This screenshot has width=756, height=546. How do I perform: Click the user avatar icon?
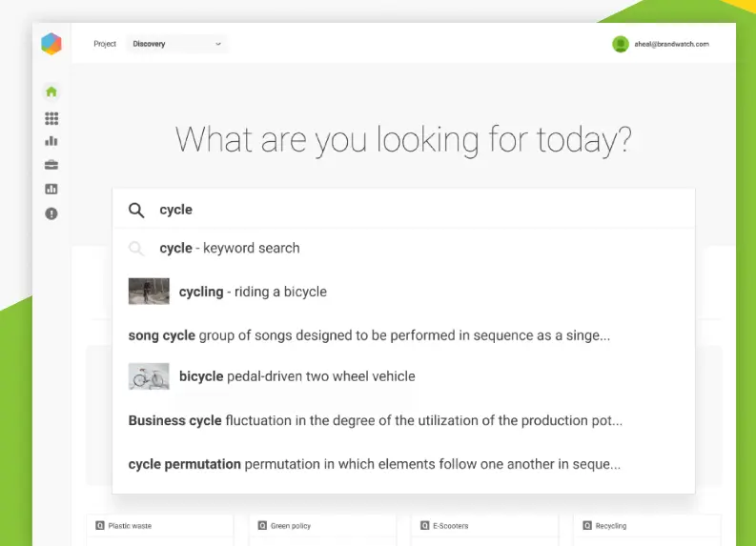click(621, 44)
